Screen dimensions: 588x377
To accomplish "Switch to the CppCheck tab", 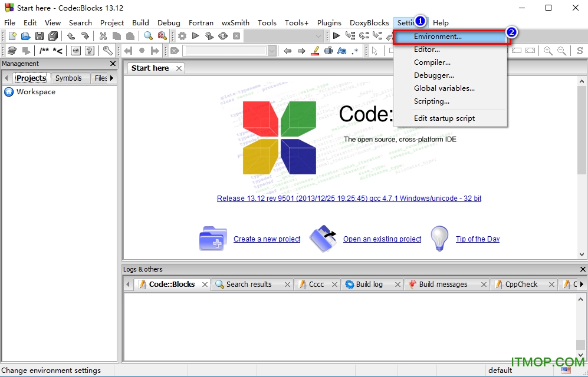I will coord(521,284).
